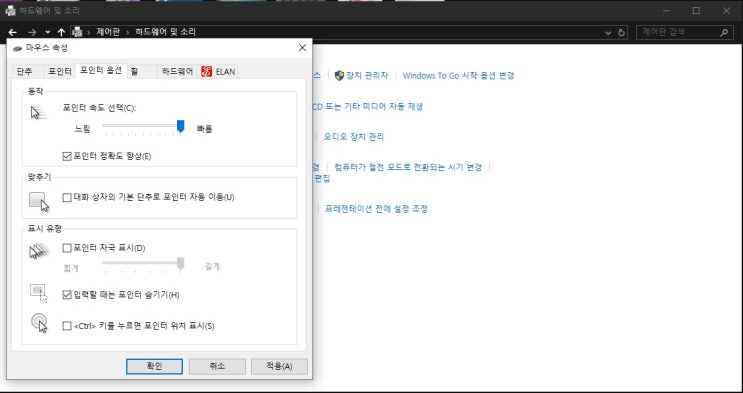This screenshot has width=743, height=393.
Task: Go up one level with up arrow
Action: pyautogui.click(x=61, y=32)
